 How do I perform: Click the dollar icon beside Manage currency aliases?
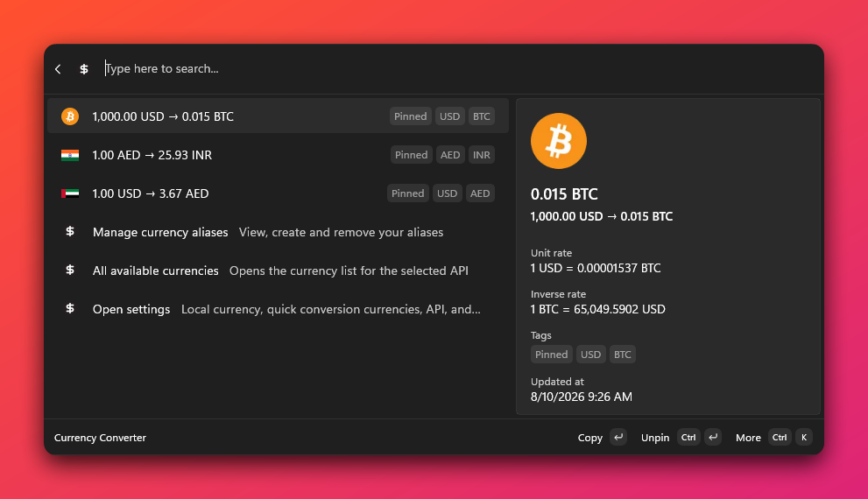(x=70, y=232)
